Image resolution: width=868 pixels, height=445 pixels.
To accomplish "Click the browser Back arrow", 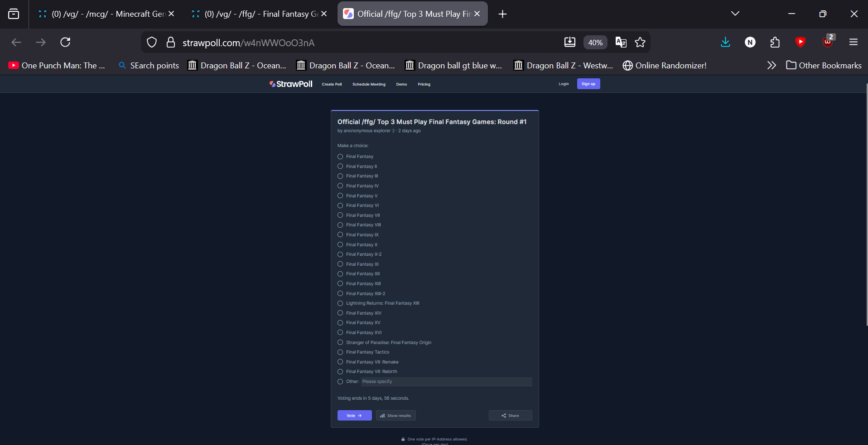I will pyautogui.click(x=16, y=43).
